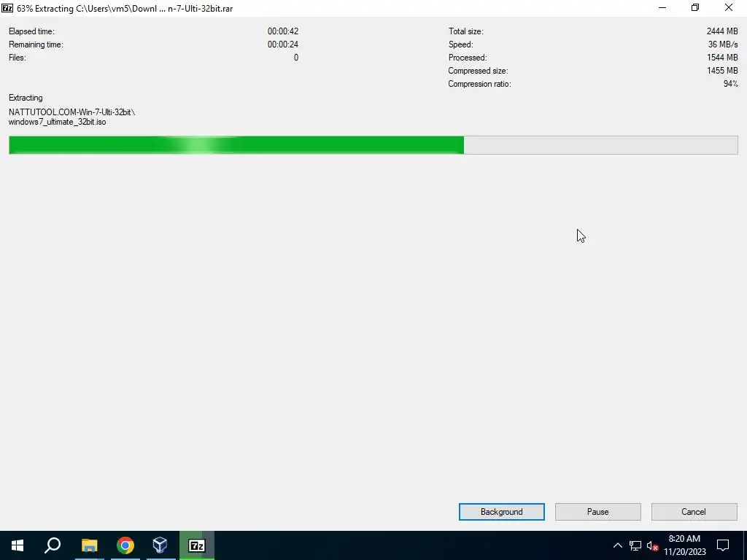Click the NATTUTOOL.COM-Win-7-Ulti-32bit folder path
Image resolution: width=747 pixels, height=560 pixels.
click(x=72, y=112)
